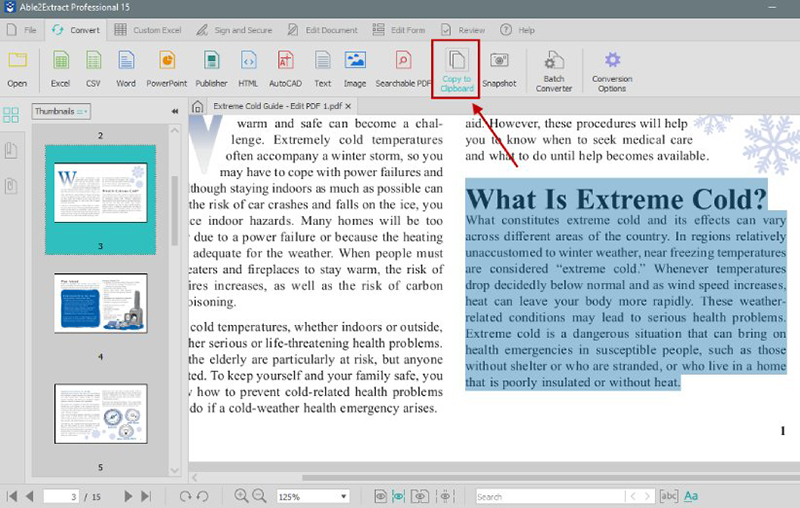This screenshot has width=800, height=508.
Task: Toggle case-sensitive search Aa option
Action: [x=691, y=496]
